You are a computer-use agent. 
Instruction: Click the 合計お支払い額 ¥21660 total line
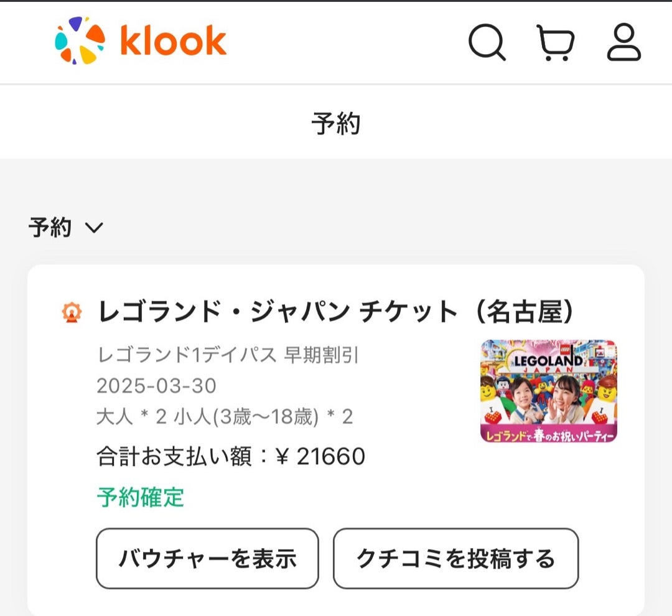[x=231, y=456]
